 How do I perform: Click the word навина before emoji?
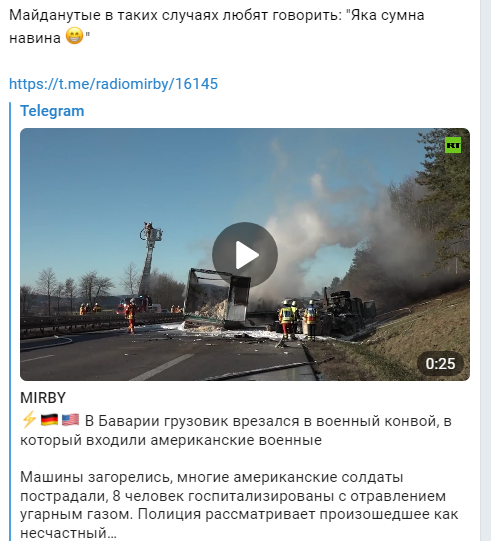(35, 37)
